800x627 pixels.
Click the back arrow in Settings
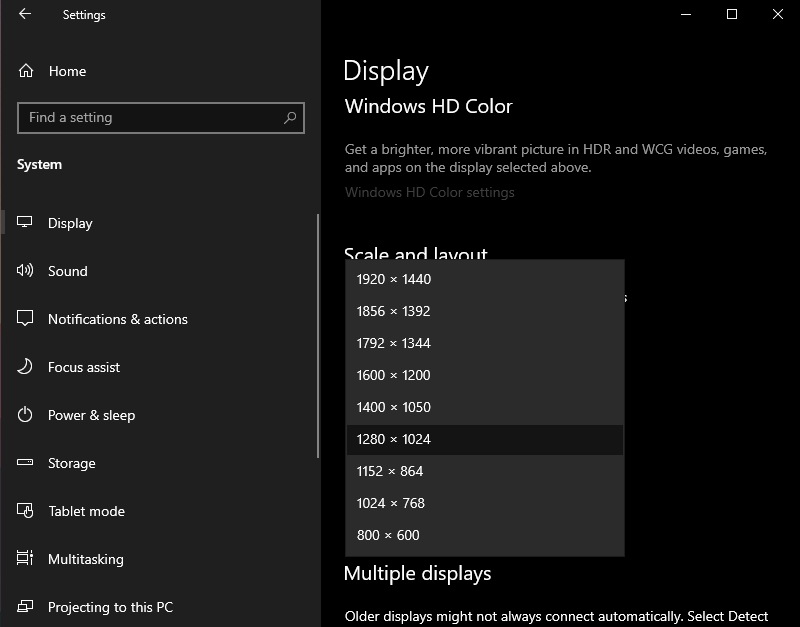click(x=24, y=14)
